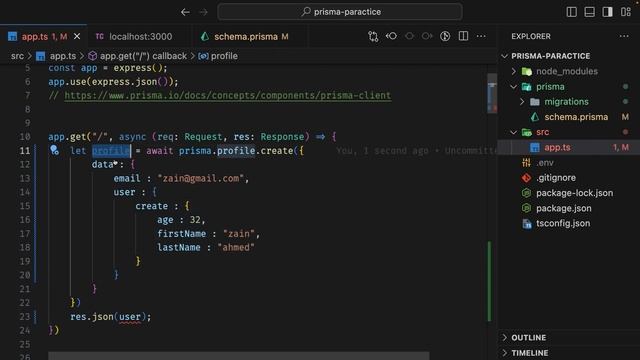Image resolution: width=640 pixels, height=360 pixels.
Task: Open Explorer panel more actions ellipsis
Action: click(x=624, y=36)
